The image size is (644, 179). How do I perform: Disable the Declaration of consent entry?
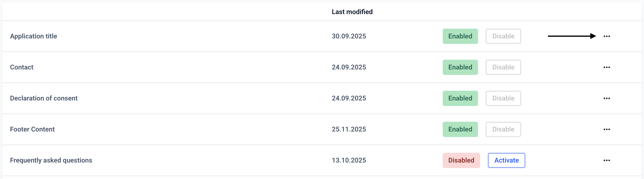(x=503, y=98)
